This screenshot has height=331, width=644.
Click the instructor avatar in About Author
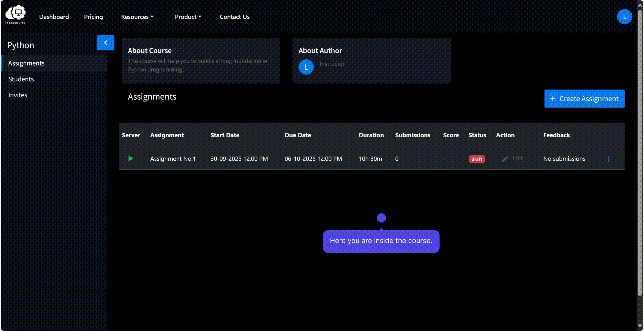click(306, 67)
